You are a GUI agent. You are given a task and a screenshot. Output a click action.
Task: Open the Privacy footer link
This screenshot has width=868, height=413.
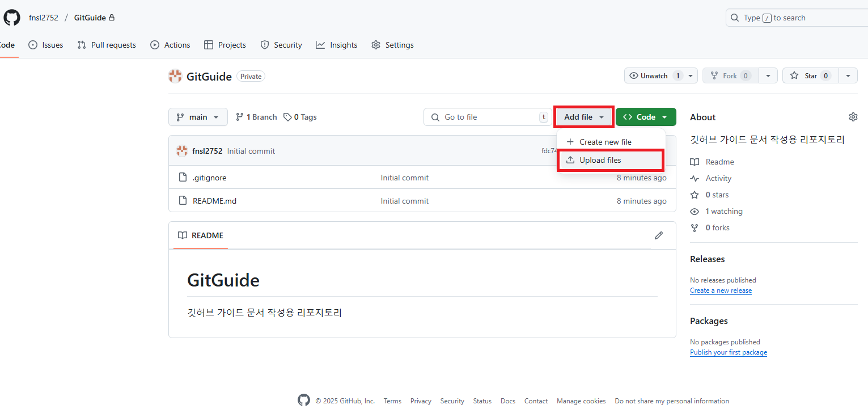coord(421,401)
